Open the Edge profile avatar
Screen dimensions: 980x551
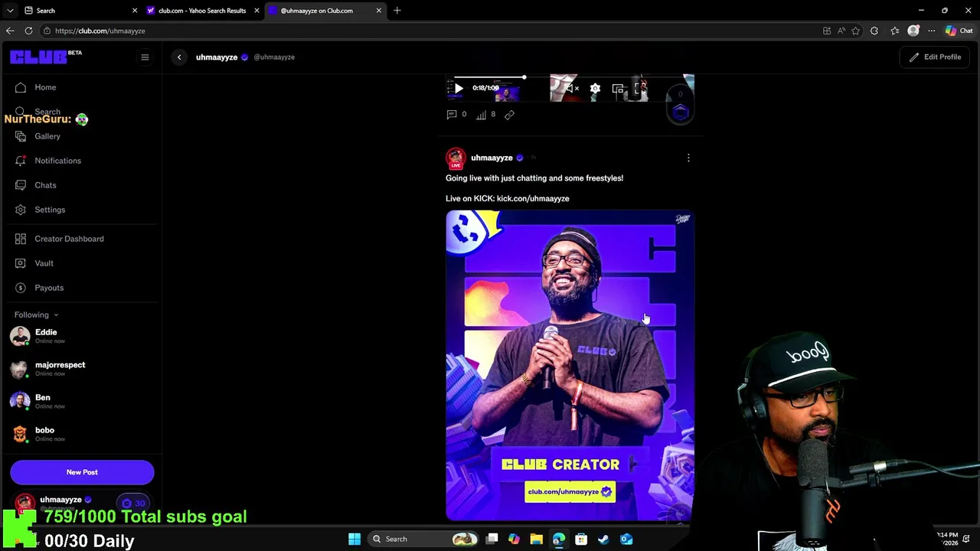point(913,31)
